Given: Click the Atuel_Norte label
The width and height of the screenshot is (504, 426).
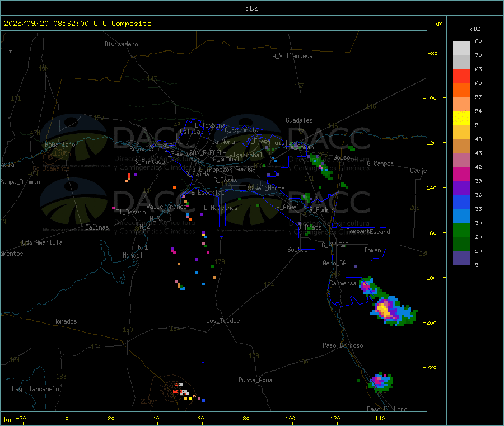Looking at the screenshot, I should coord(266,188).
